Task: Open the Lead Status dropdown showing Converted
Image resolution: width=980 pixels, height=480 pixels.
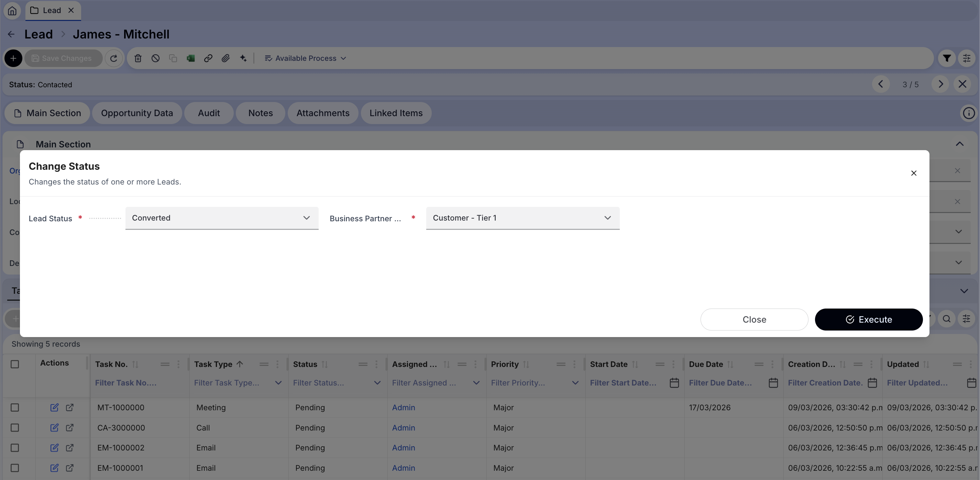Action: (221, 218)
